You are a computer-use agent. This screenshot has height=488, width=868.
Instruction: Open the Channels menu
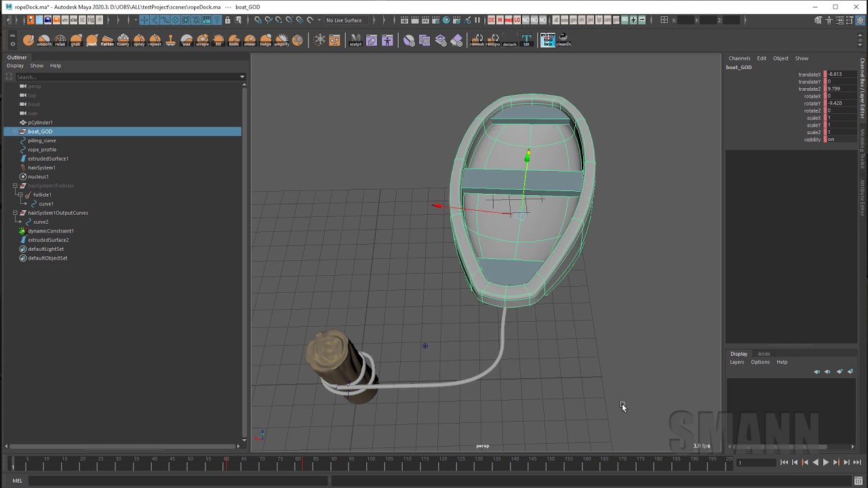click(x=739, y=58)
